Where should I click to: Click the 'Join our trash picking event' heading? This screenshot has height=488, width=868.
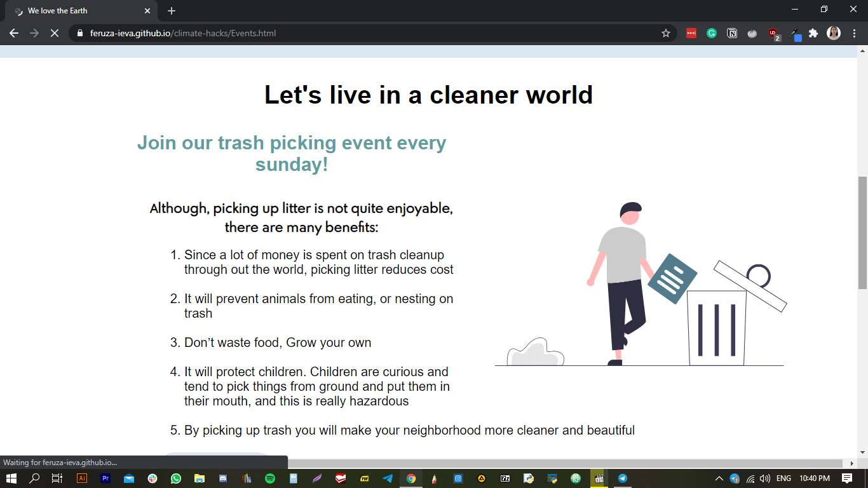point(292,153)
